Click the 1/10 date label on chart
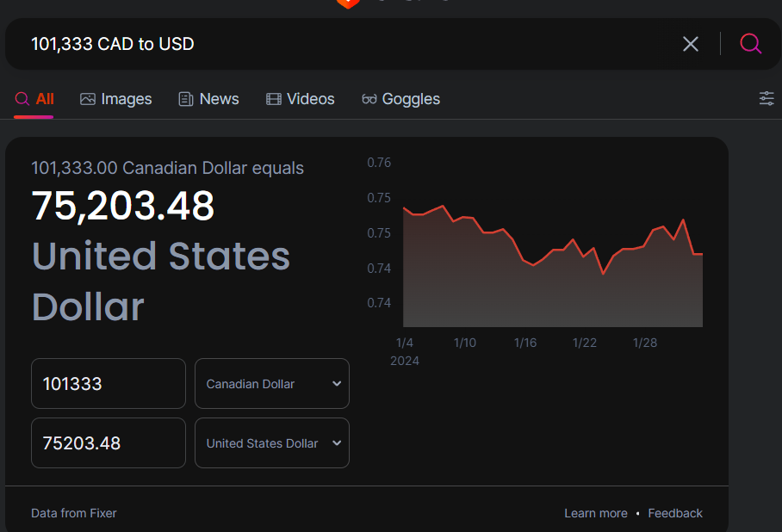This screenshot has height=532, width=782. 465,343
